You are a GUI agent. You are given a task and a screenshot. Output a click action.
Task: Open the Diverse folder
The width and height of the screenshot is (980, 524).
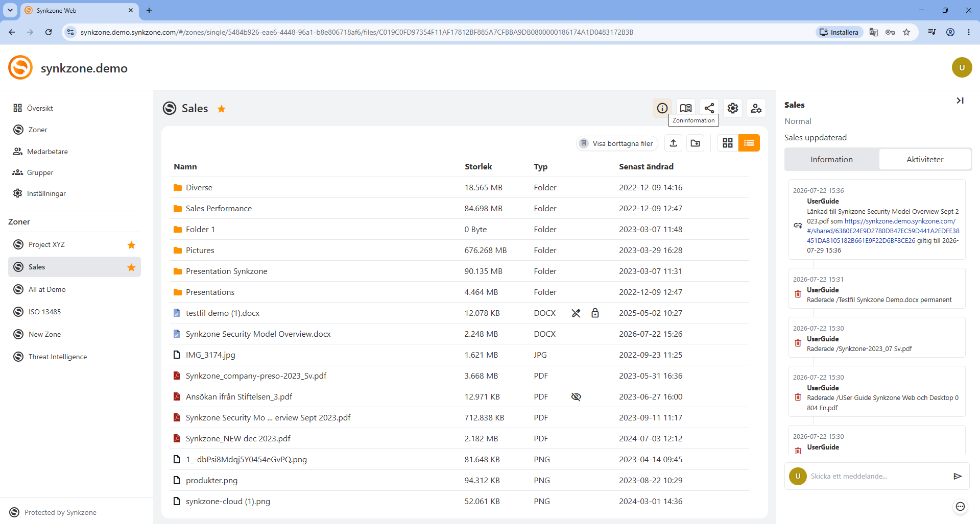click(199, 188)
